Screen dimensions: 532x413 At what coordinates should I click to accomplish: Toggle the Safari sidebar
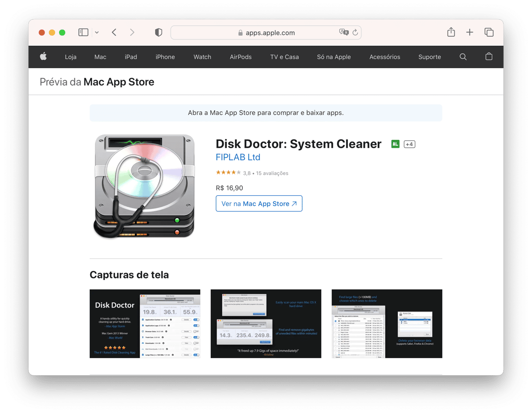coord(83,32)
